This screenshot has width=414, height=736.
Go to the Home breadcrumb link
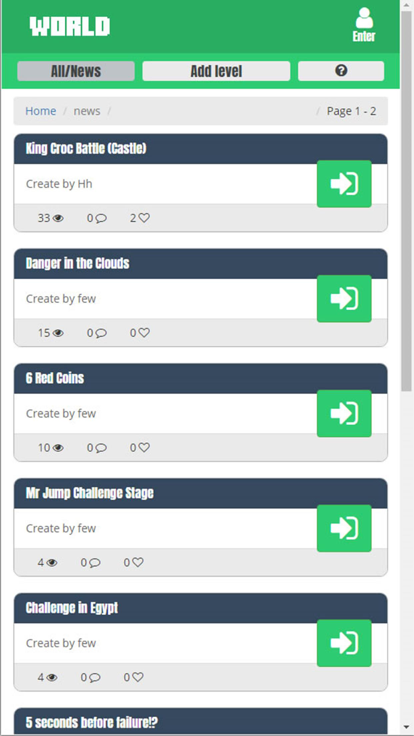[x=40, y=111]
